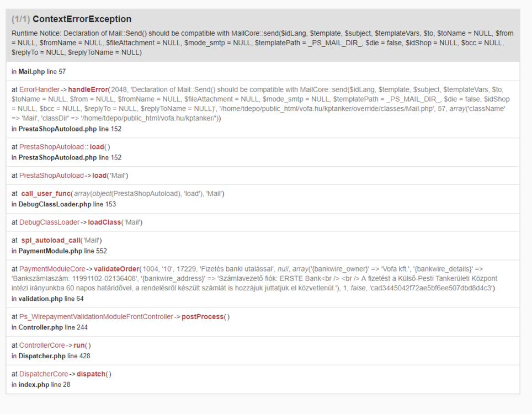This screenshot has height=414, width=532.
Task: Click the loadClass method link
Action: (104, 222)
